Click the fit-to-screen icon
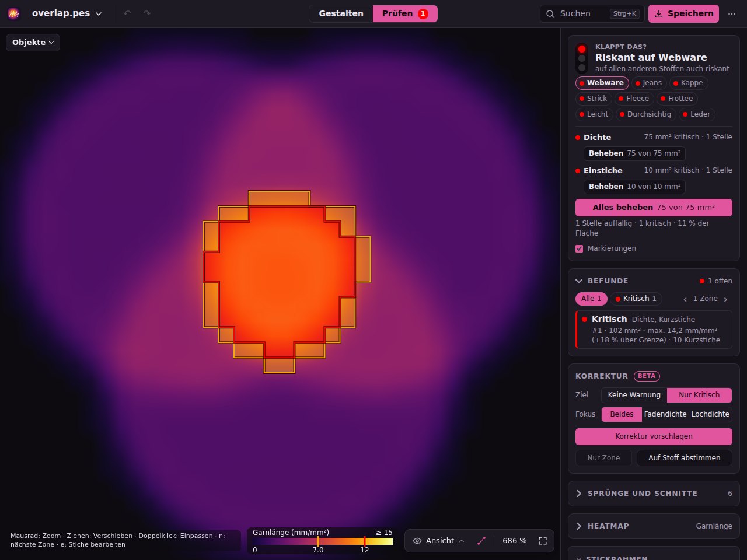This screenshot has width=747, height=560. tap(543, 541)
